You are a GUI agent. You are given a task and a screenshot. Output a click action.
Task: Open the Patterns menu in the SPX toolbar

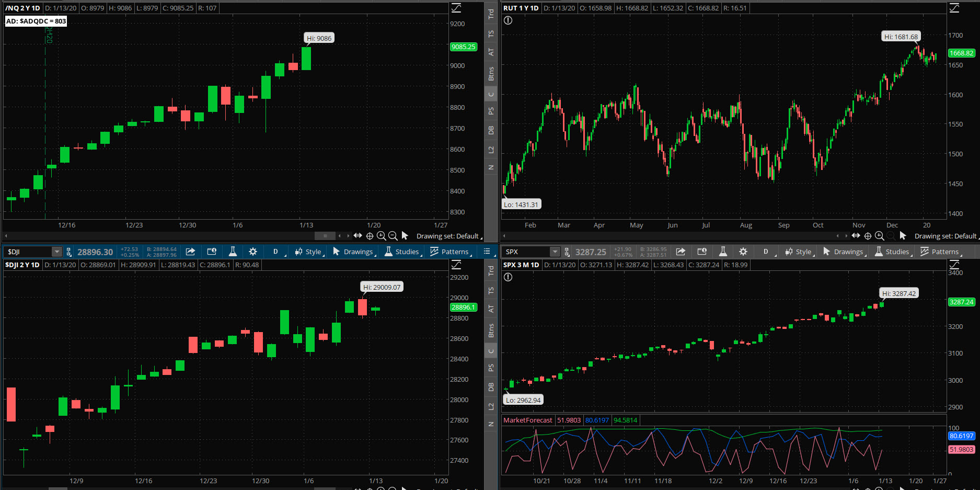pos(940,252)
